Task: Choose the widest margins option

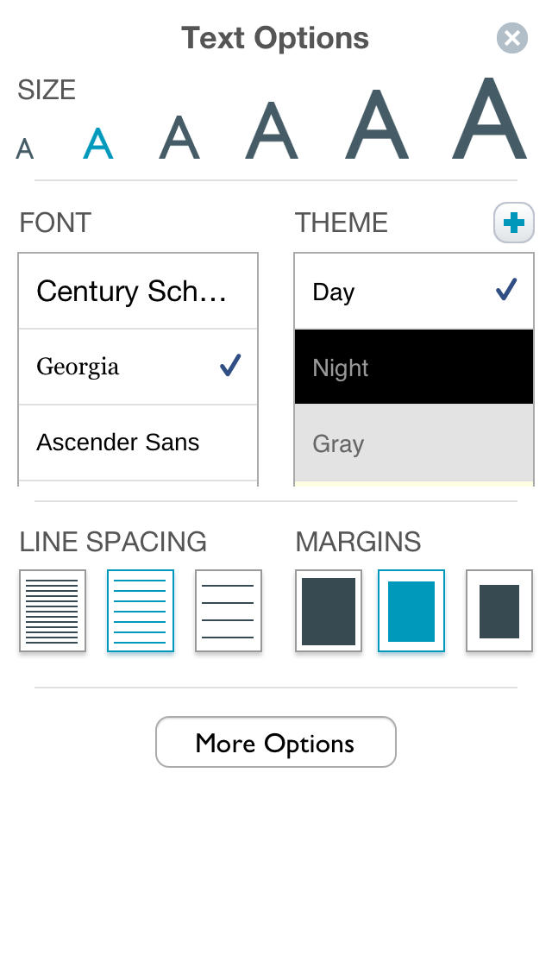Action: (499, 611)
